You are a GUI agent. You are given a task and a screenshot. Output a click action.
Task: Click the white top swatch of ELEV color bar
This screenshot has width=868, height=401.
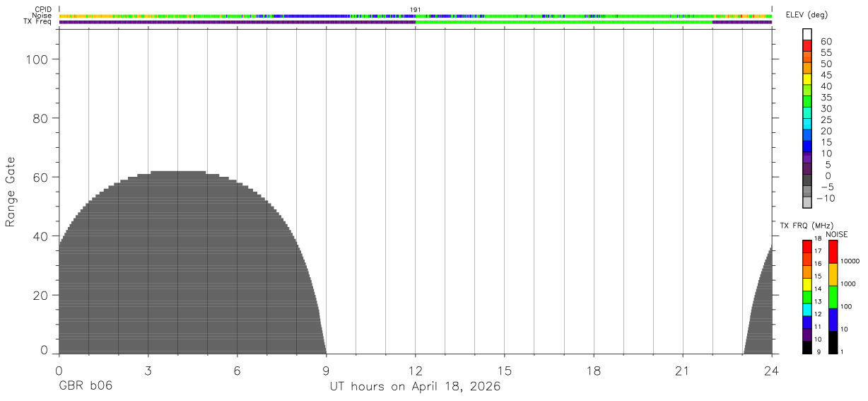[x=807, y=35]
